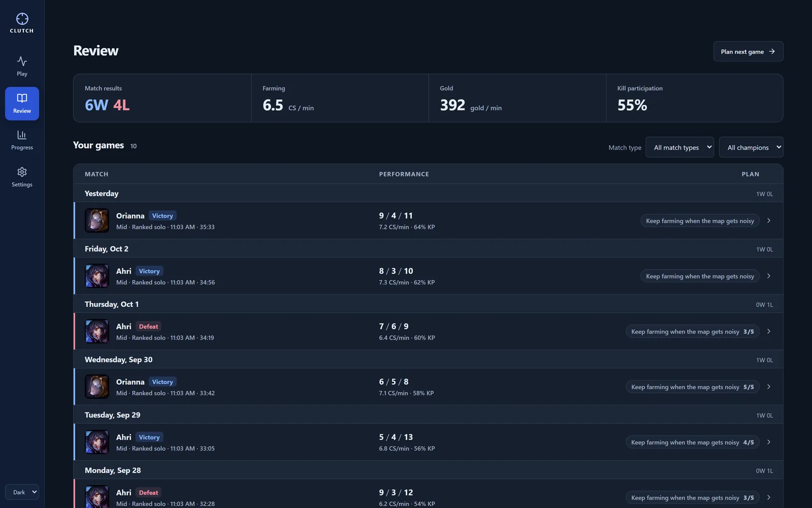Click Victory badge on Tuesday Sep 29 game
This screenshot has height=508, width=812.
(149, 437)
